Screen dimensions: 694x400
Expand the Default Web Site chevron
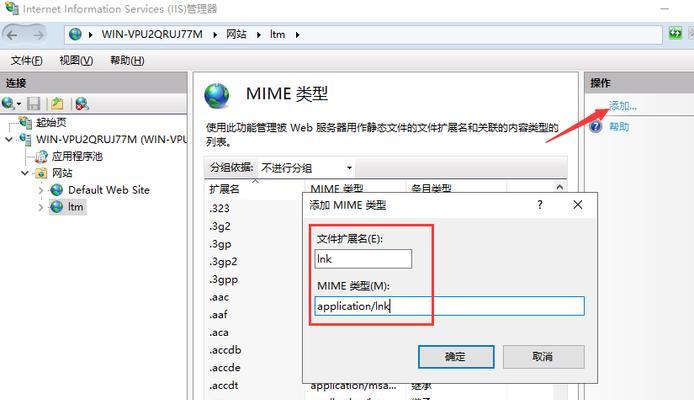(x=41, y=190)
